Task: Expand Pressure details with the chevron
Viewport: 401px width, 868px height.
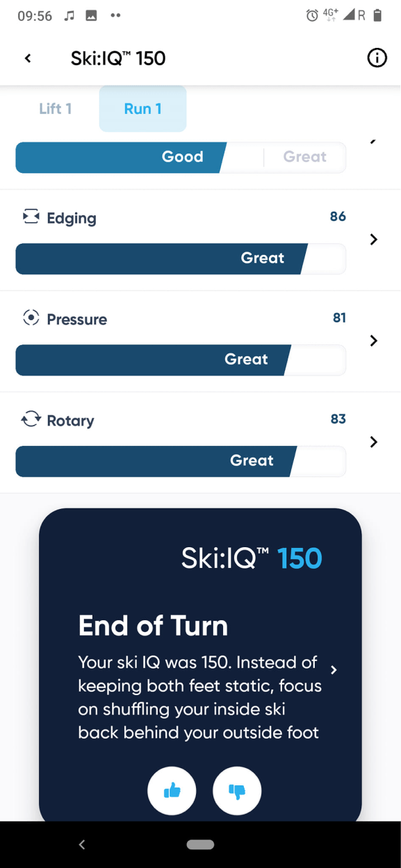Action: (374, 340)
